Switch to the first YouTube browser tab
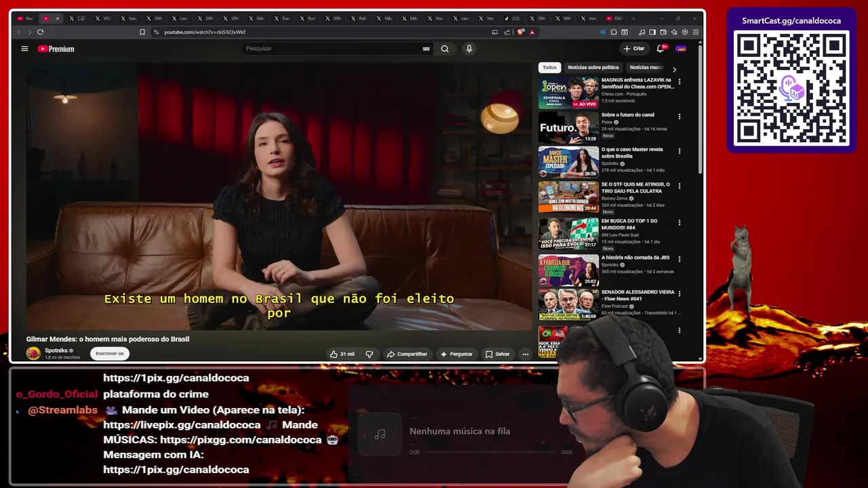Viewport: 868px width, 488px height. click(x=24, y=18)
